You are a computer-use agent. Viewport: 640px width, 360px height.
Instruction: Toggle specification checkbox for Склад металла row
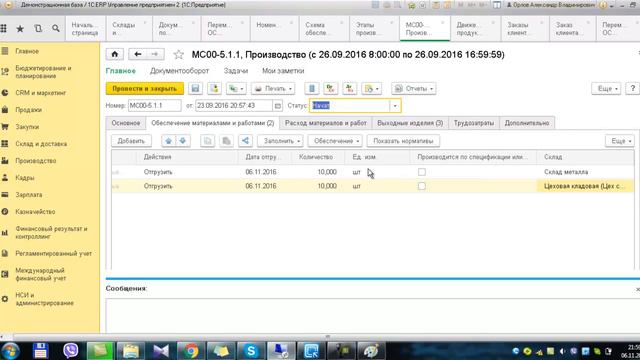click(x=422, y=172)
